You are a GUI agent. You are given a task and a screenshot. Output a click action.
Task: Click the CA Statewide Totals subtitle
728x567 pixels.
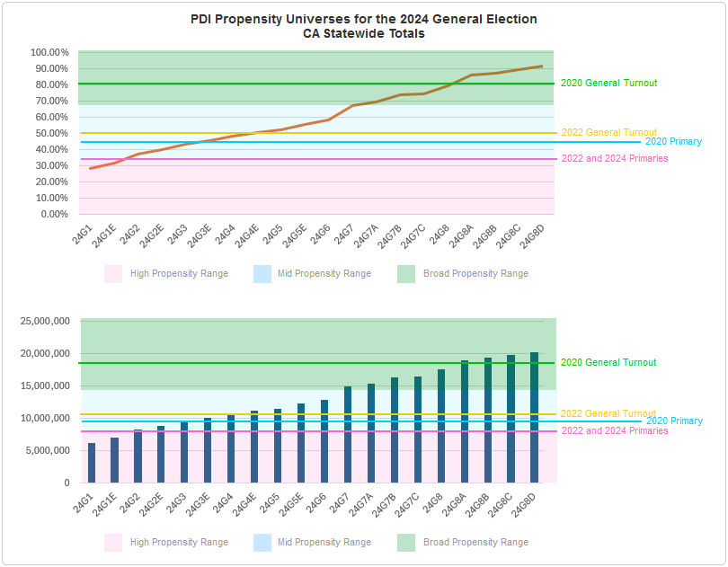pyautogui.click(x=364, y=34)
